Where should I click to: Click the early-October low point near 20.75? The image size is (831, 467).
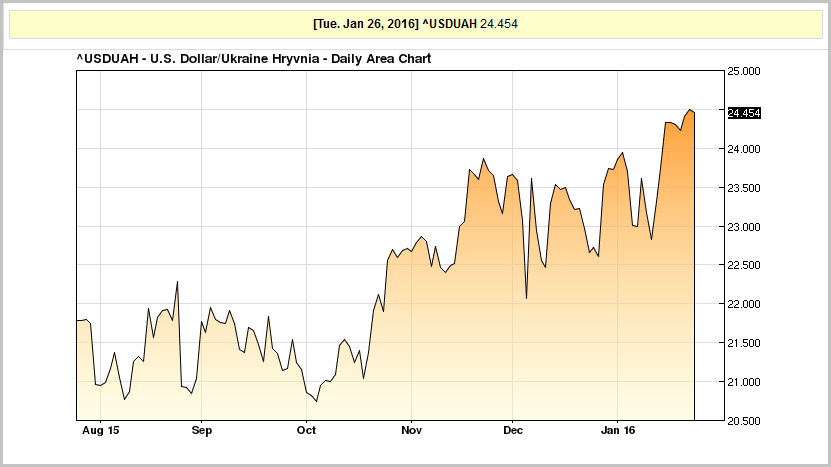(316, 401)
